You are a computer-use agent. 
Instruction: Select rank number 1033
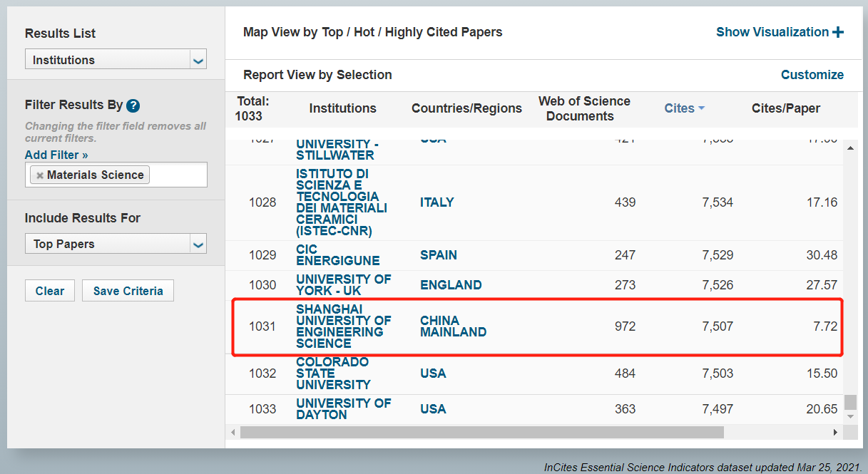coord(262,409)
